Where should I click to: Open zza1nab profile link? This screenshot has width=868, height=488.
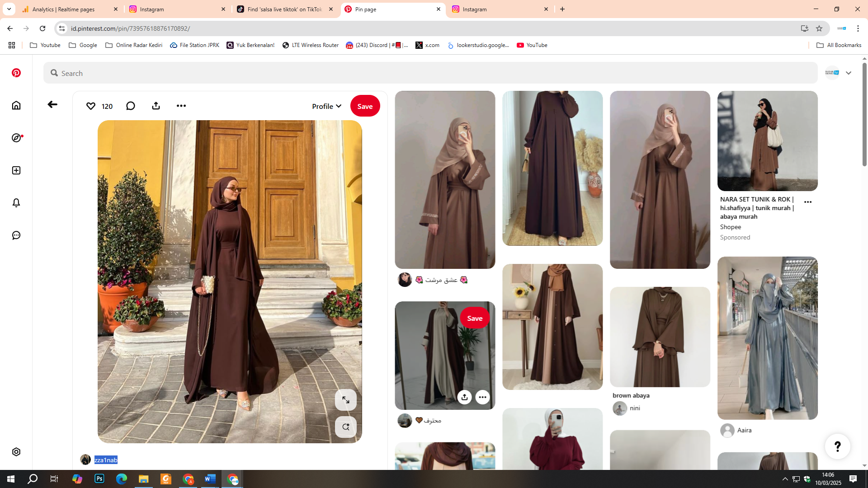106,460
